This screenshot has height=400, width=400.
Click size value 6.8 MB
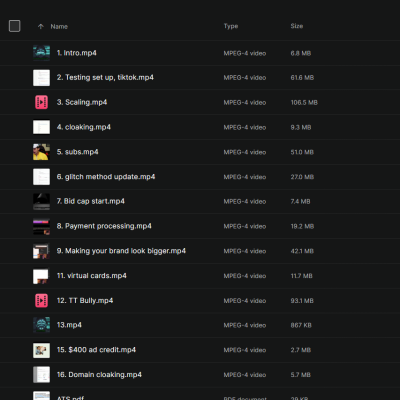click(301, 53)
